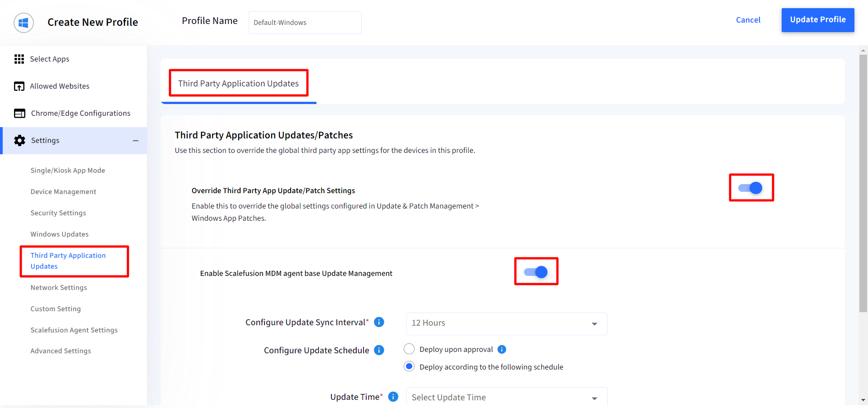The image size is (868, 408).
Task: Click the Settings gear icon
Action: 19,141
